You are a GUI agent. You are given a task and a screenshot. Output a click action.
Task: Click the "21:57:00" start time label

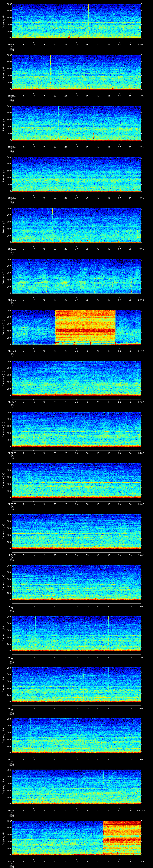coord(12,708)
